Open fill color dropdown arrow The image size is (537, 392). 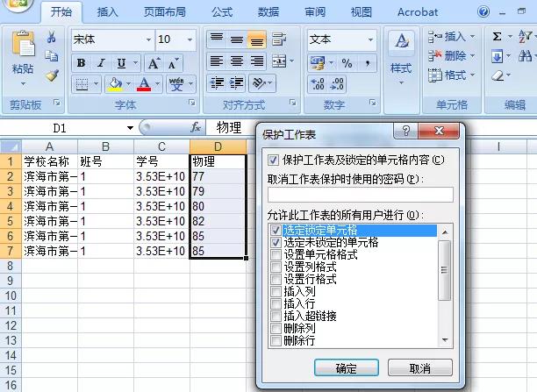tap(128, 84)
